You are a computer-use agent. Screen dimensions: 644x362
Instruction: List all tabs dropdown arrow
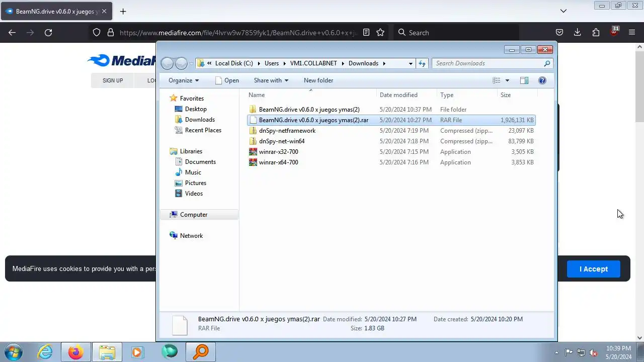[563, 11]
